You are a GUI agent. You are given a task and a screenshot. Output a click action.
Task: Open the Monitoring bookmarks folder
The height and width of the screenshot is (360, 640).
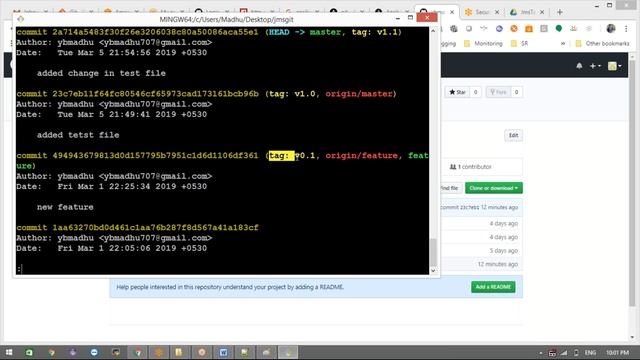483,43
